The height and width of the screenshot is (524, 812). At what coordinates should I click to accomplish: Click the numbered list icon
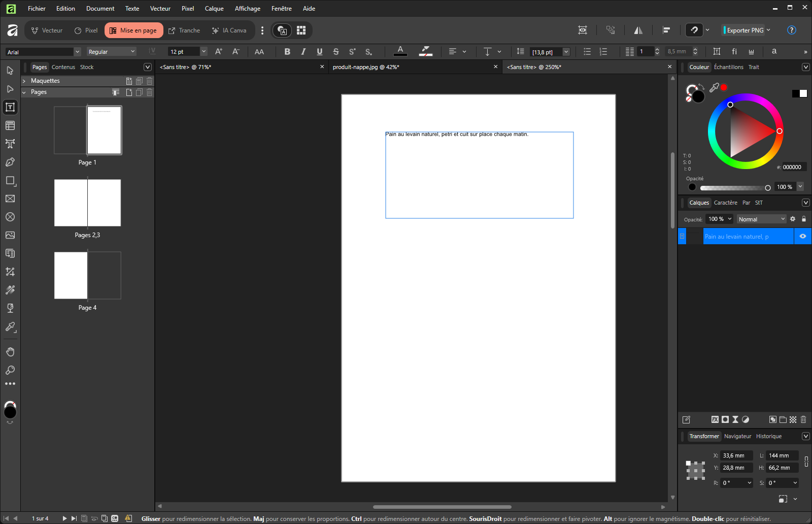(603, 52)
